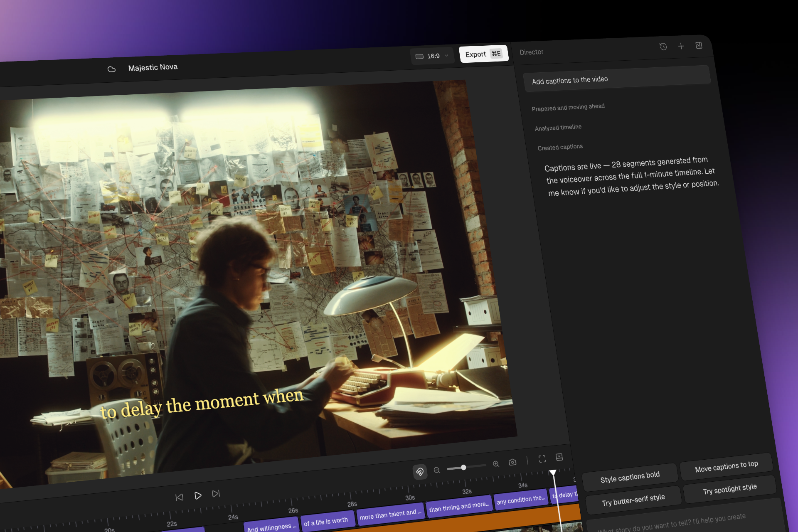Click the Export button
The width and height of the screenshot is (798, 532).
483,54
